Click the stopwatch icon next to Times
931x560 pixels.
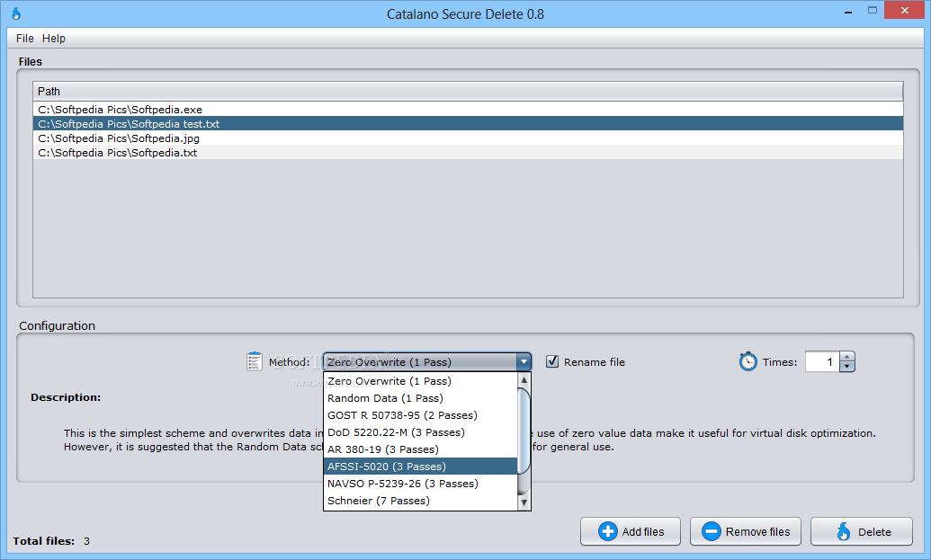click(748, 361)
